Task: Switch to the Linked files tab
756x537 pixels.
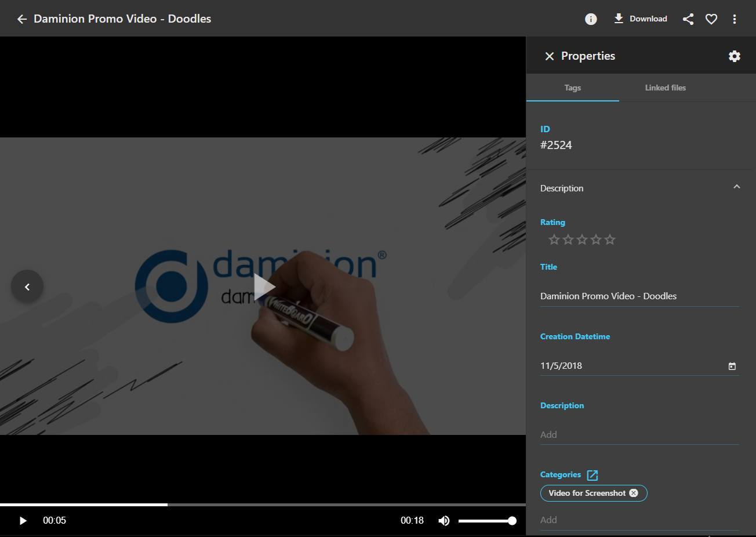Action: (665, 88)
